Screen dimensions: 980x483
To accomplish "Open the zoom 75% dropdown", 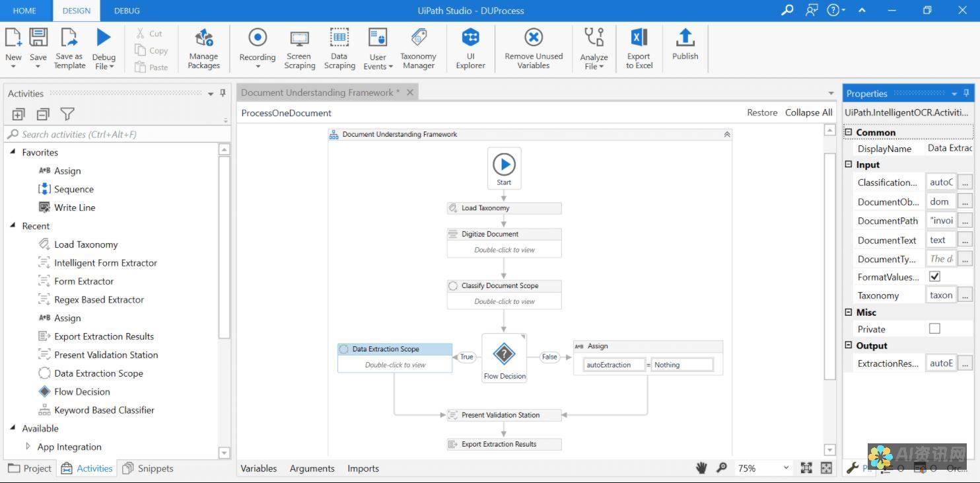I will pos(786,468).
